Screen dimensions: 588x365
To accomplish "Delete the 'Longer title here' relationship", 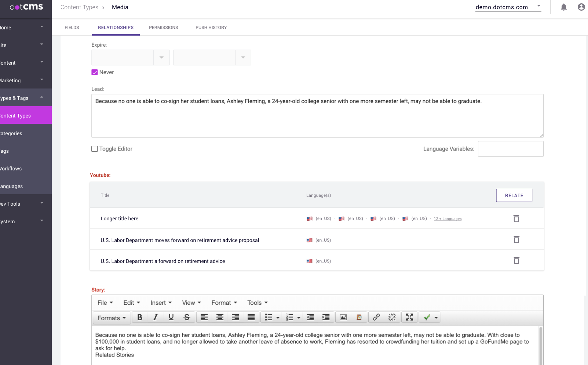I will coord(516,218).
